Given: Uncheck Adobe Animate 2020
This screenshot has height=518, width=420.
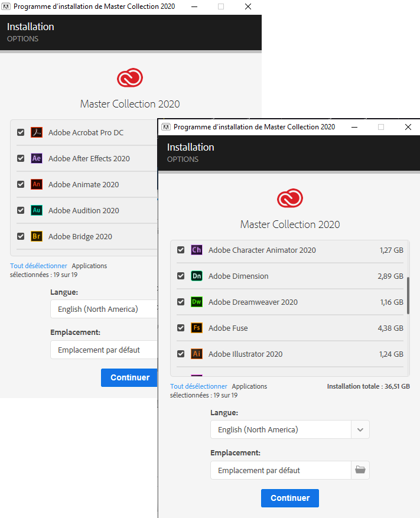Looking at the screenshot, I should (x=21, y=184).
